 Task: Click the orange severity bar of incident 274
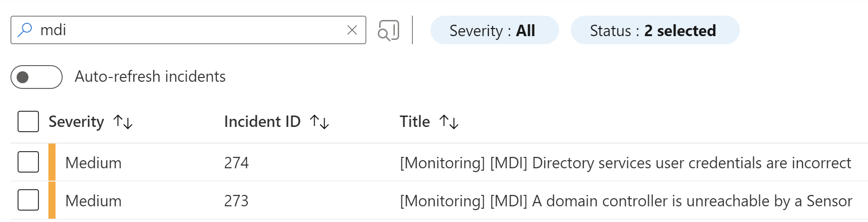52,162
